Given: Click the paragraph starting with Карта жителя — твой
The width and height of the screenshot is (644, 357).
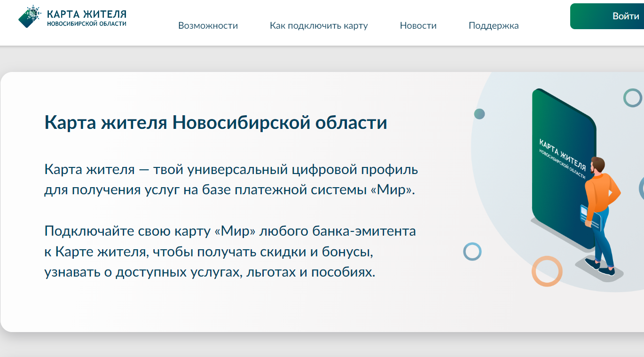Looking at the screenshot, I should coord(231,180).
